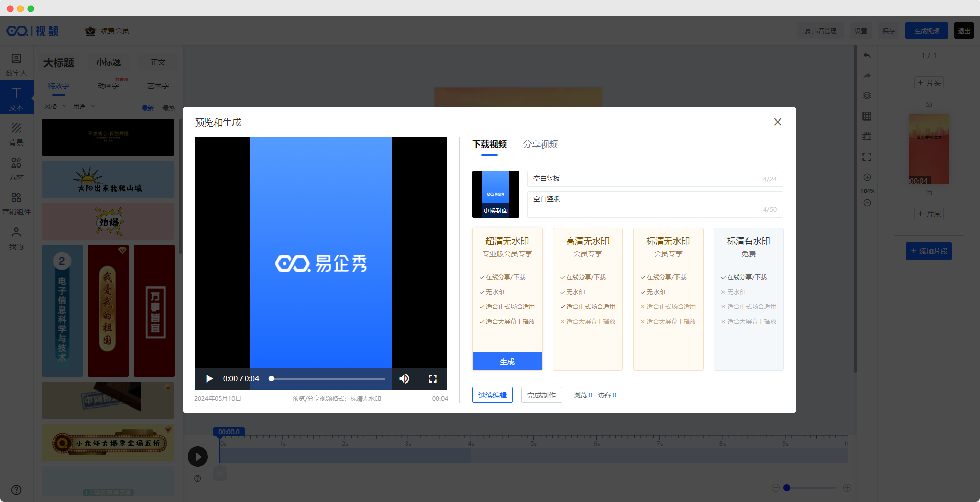Edit the description field 空白竖版
The height and width of the screenshot is (502, 980).
pos(655,204)
